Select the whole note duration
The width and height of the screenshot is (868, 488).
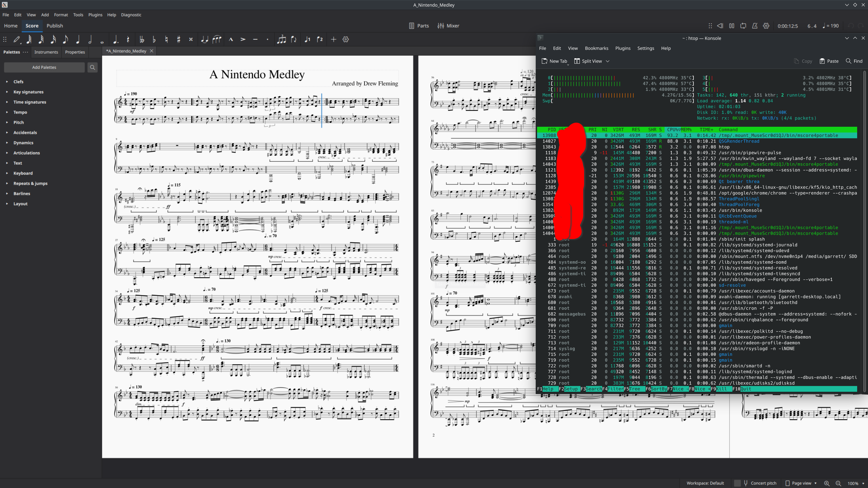(x=102, y=39)
